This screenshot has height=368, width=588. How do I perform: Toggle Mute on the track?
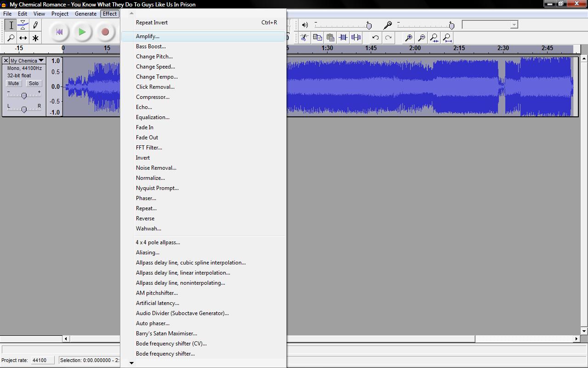click(x=13, y=83)
